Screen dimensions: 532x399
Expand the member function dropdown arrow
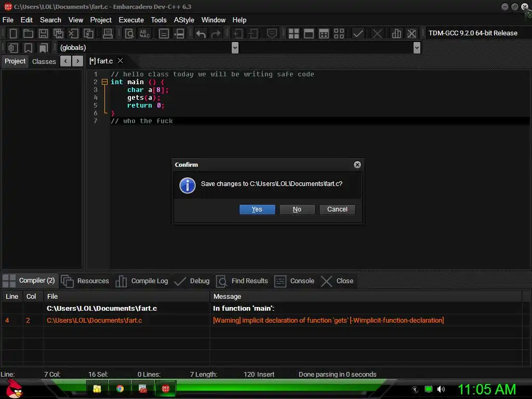pyautogui.click(x=417, y=48)
